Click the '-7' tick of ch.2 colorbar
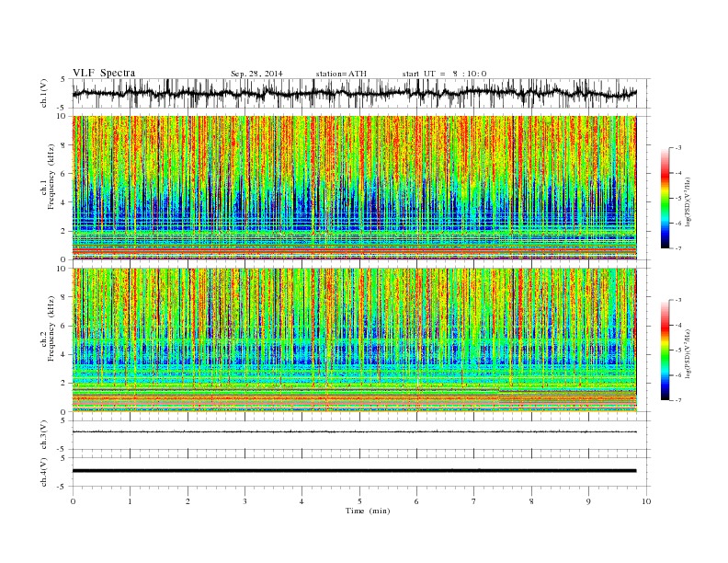 click(x=678, y=400)
